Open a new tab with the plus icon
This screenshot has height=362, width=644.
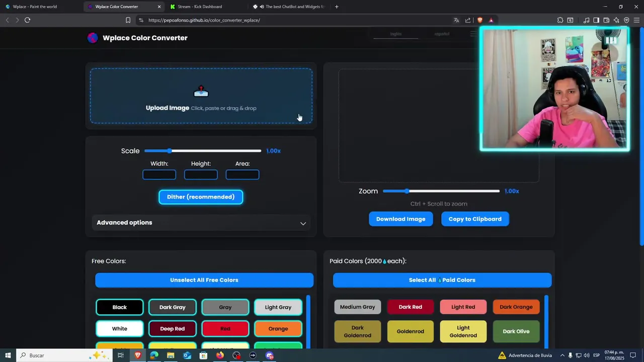[x=337, y=7]
